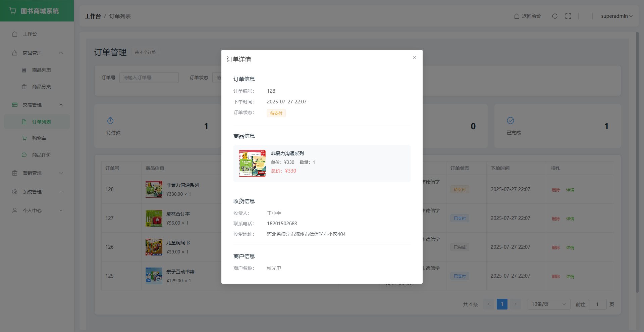The width and height of the screenshot is (644, 332).
Task: Click the completed checkmark circle icon
Action: coord(511,121)
